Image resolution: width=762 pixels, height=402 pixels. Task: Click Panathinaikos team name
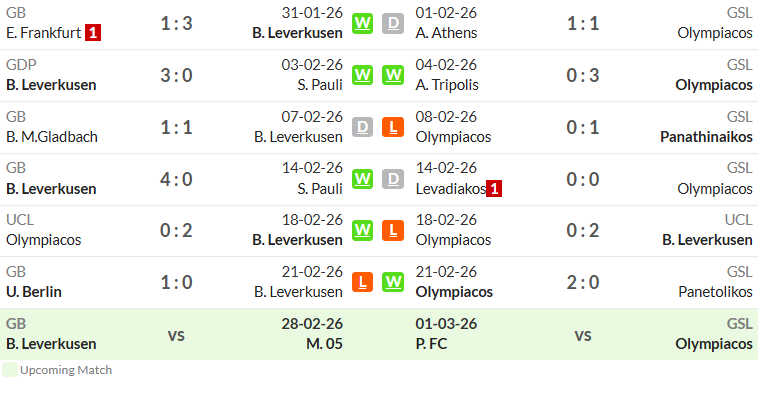point(706,137)
